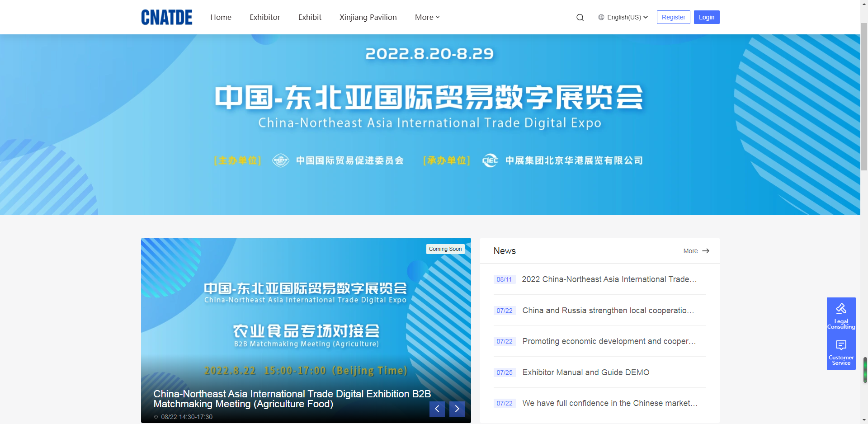The image size is (868, 424).
Task: Go to previous slide arrow
Action: [437, 409]
